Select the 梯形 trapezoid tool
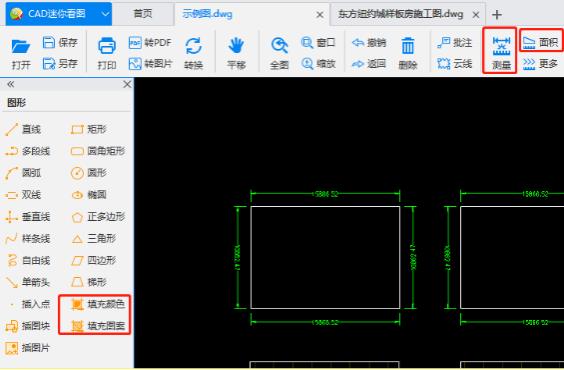This screenshot has width=564, height=370. tap(88, 282)
